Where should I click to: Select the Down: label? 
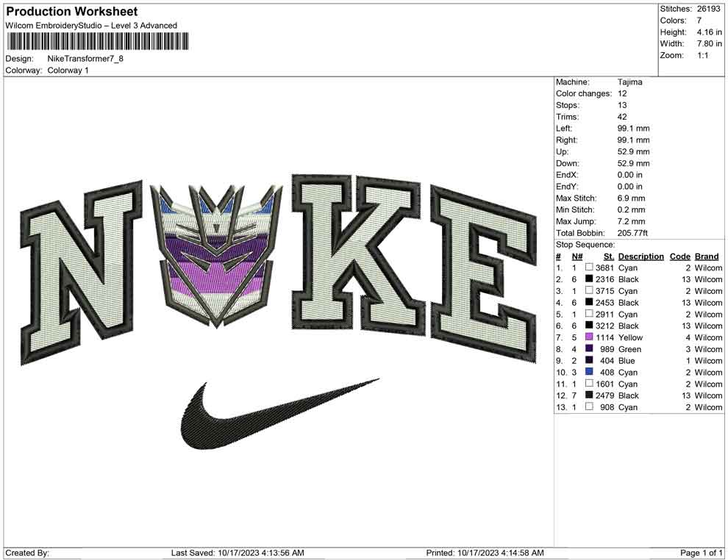[568, 163]
